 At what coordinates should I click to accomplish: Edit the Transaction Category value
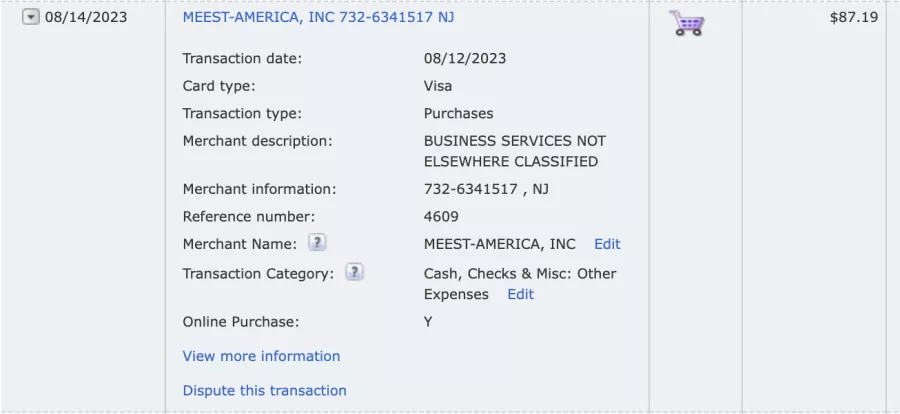[x=521, y=295]
